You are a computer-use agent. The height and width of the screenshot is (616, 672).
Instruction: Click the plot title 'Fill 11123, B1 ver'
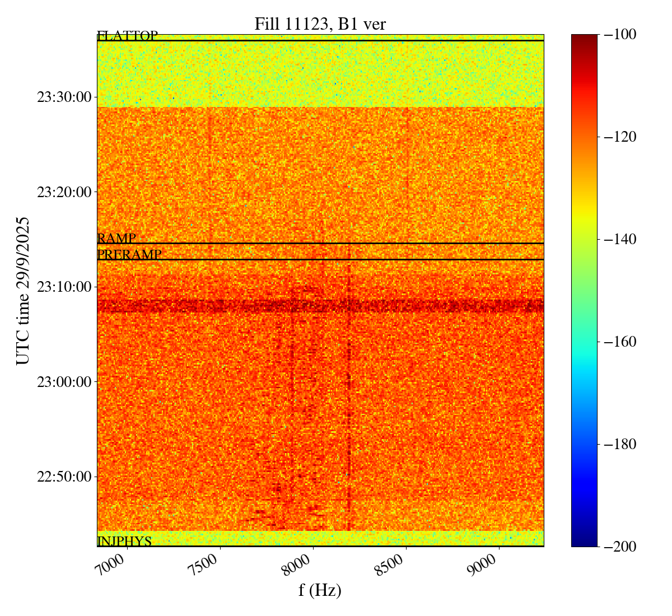pos(320,24)
